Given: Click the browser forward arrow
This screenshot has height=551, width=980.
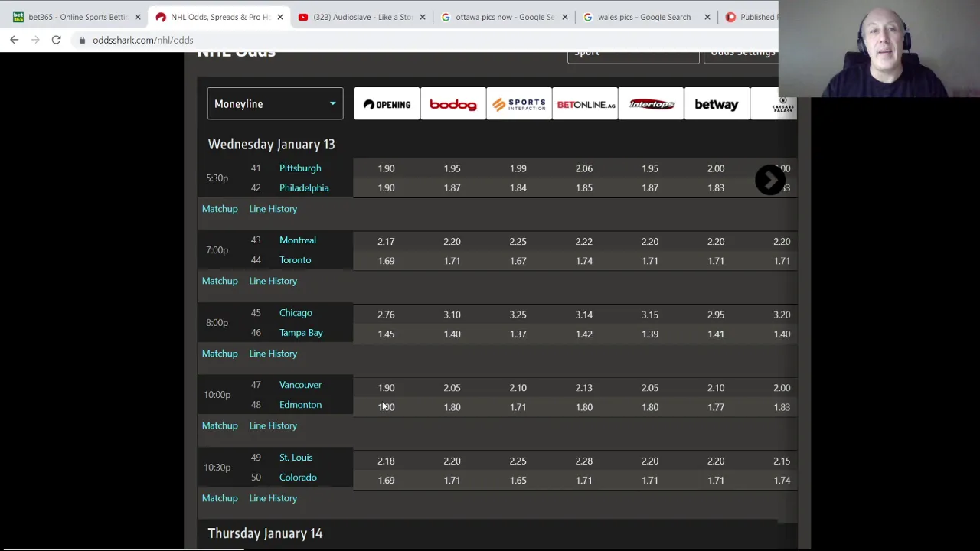Looking at the screenshot, I should 35,40.
